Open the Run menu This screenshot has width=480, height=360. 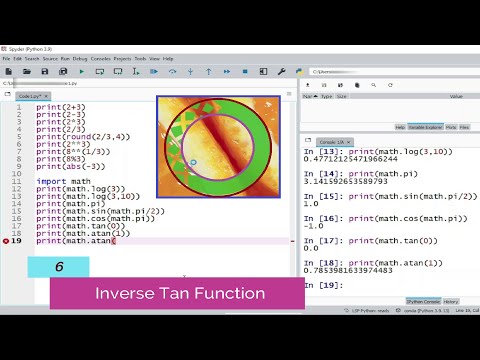coord(65,59)
